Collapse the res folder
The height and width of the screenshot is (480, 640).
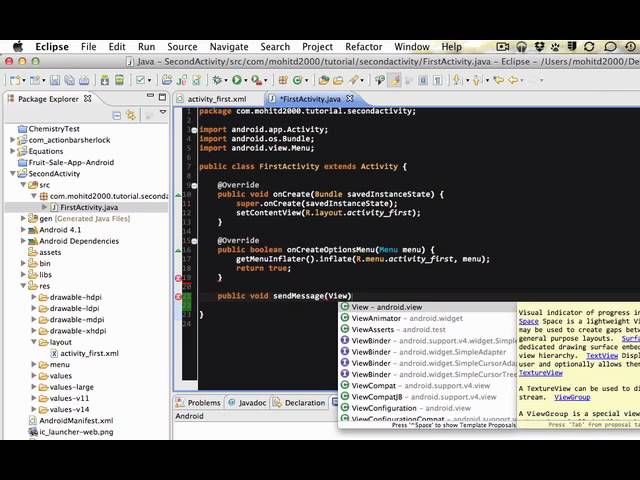[x=23, y=285]
